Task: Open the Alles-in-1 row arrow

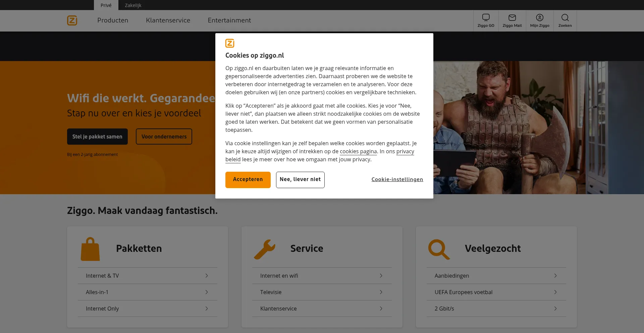Action: pos(207,292)
